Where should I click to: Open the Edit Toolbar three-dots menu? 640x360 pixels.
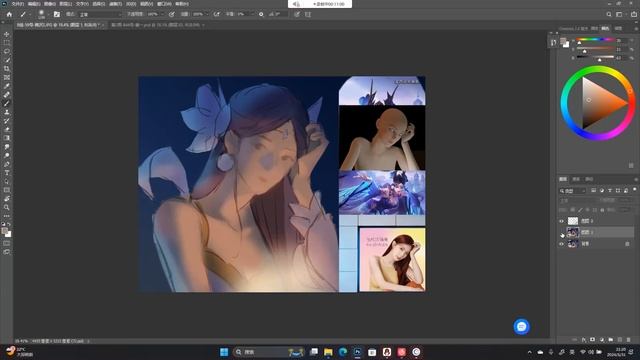pos(7,216)
